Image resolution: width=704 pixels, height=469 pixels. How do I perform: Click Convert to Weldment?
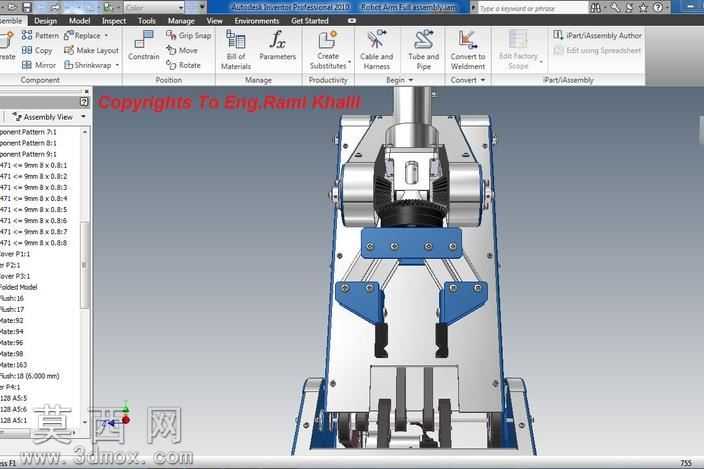pyautogui.click(x=468, y=50)
